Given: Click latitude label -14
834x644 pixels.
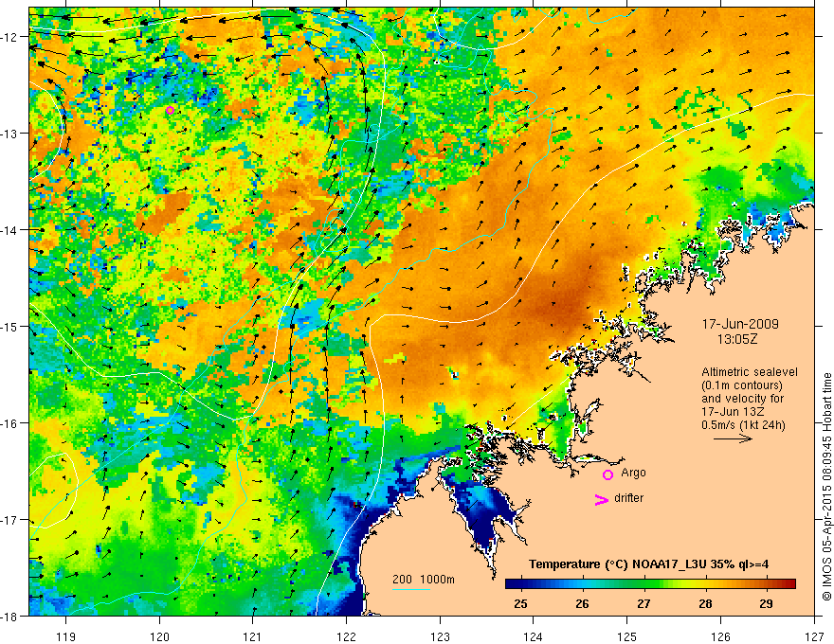Looking at the screenshot, I should tap(10, 230).
